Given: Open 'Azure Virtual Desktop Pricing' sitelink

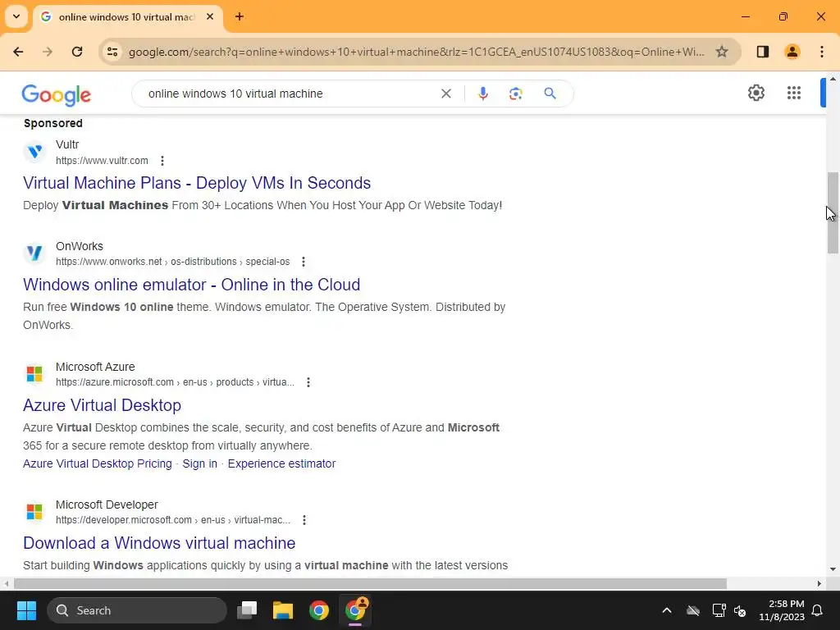Looking at the screenshot, I should [98, 464].
